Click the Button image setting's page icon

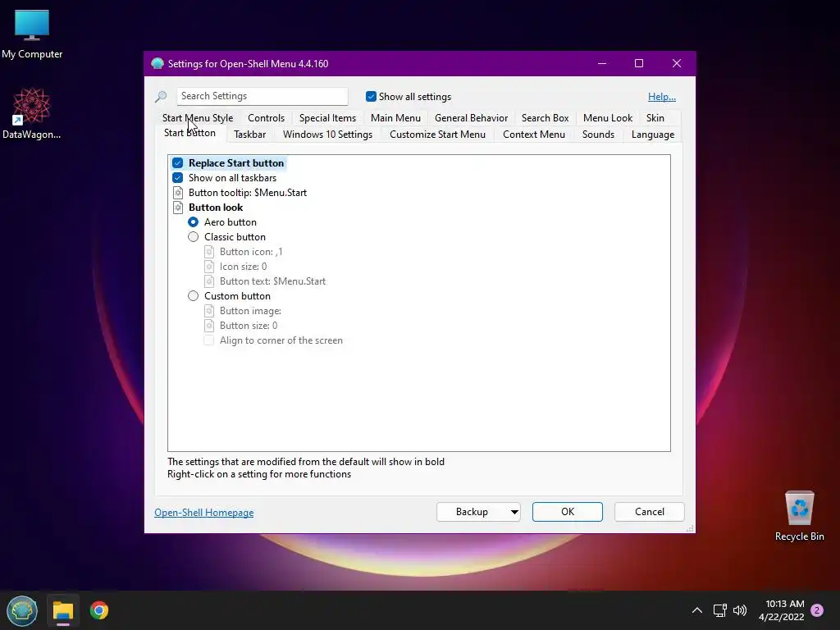(209, 311)
